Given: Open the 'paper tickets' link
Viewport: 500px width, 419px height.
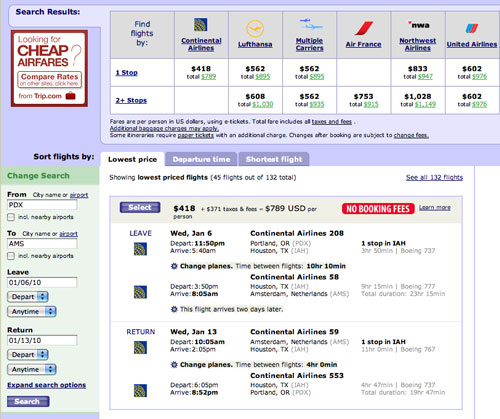Looking at the screenshot, I should click(x=196, y=135).
